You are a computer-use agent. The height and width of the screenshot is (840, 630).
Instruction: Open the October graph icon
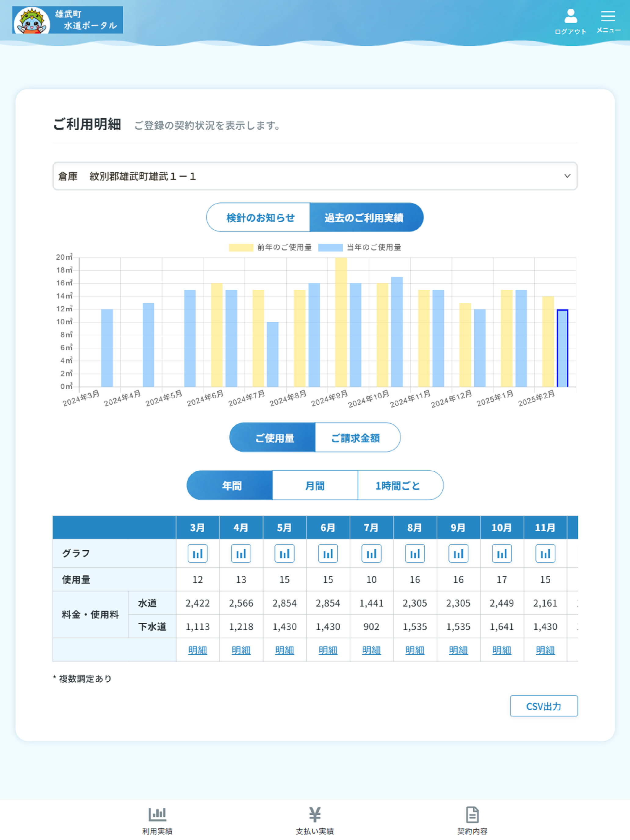pyautogui.click(x=501, y=554)
